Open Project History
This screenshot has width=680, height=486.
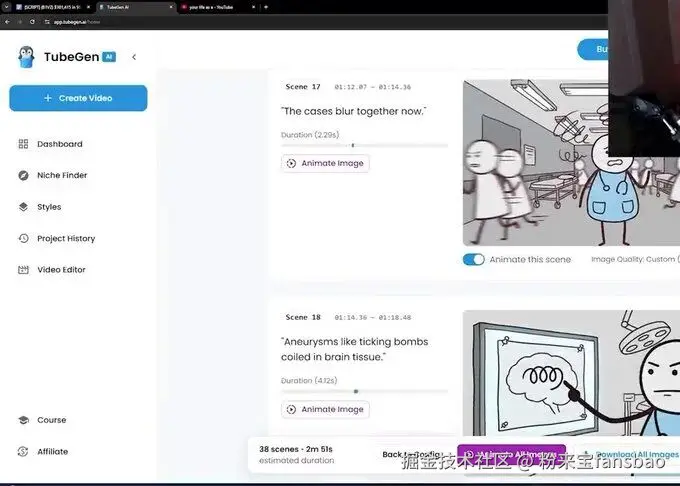66,238
